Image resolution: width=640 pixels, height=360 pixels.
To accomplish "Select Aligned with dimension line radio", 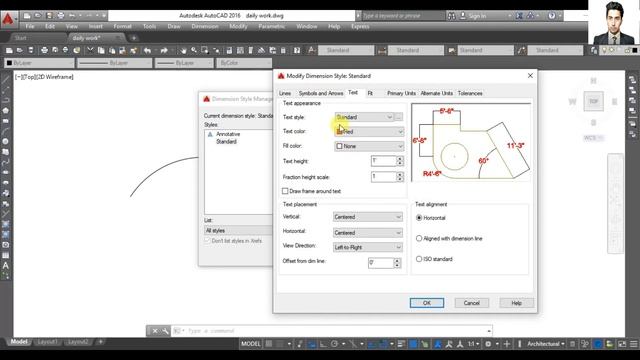I will coord(419,238).
